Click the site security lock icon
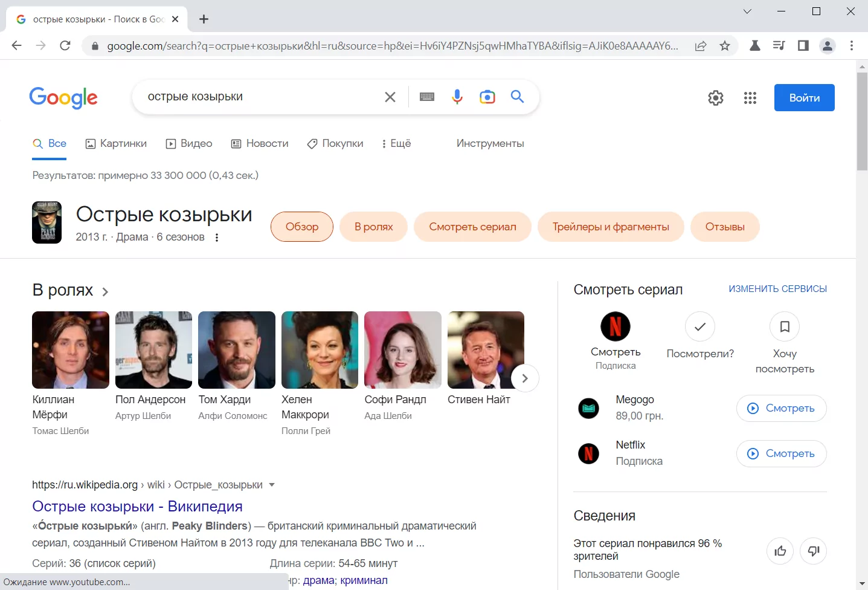Image resolution: width=868 pixels, height=590 pixels. pos(95,46)
